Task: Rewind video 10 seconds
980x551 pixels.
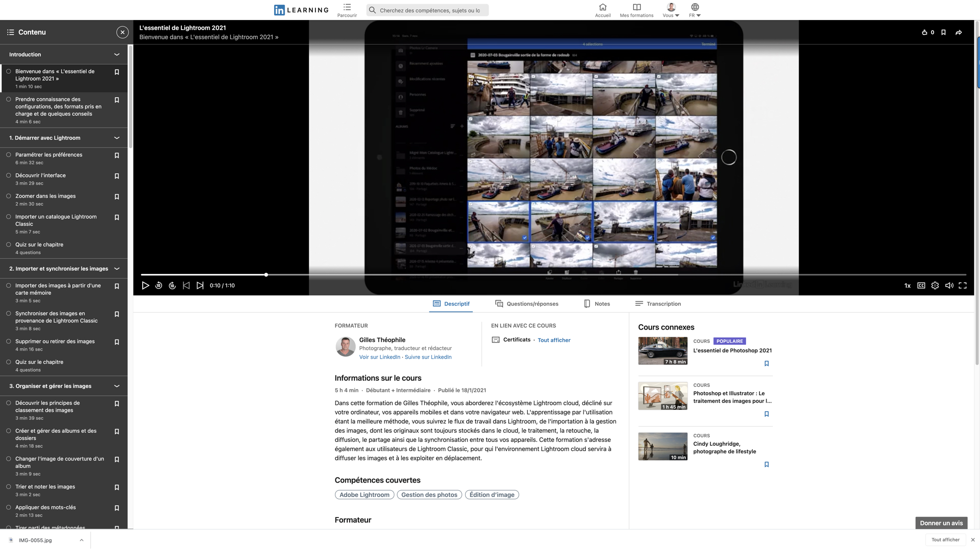Action: [x=159, y=286]
